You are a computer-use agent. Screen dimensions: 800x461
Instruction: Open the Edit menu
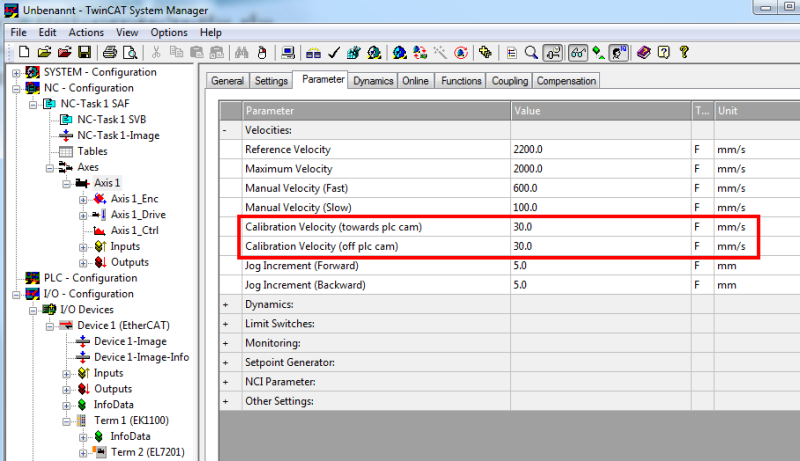[47, 32]
